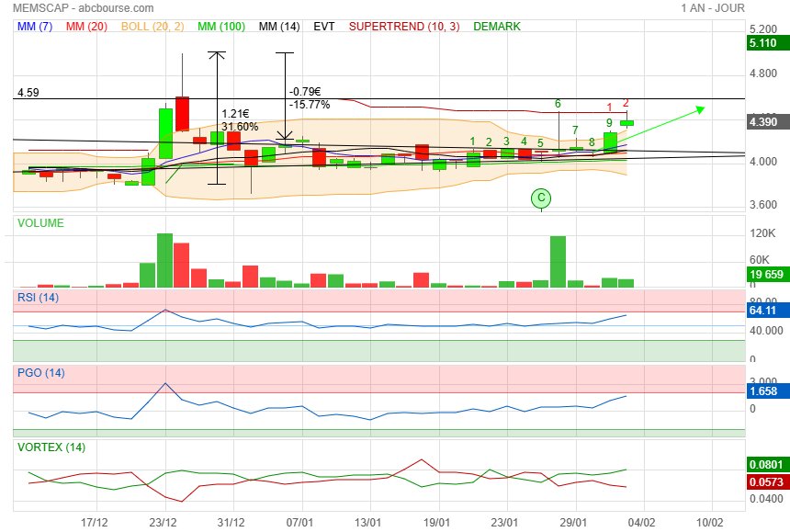790x532 pixels.
Task: Click the 29/01 date axis label
Action: click(573, 522)
